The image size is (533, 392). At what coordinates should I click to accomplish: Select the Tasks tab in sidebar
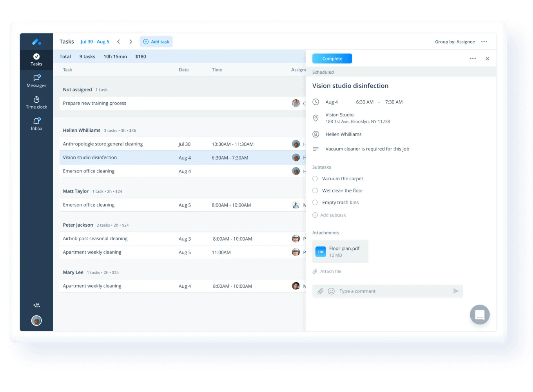(x=36, y=60)
